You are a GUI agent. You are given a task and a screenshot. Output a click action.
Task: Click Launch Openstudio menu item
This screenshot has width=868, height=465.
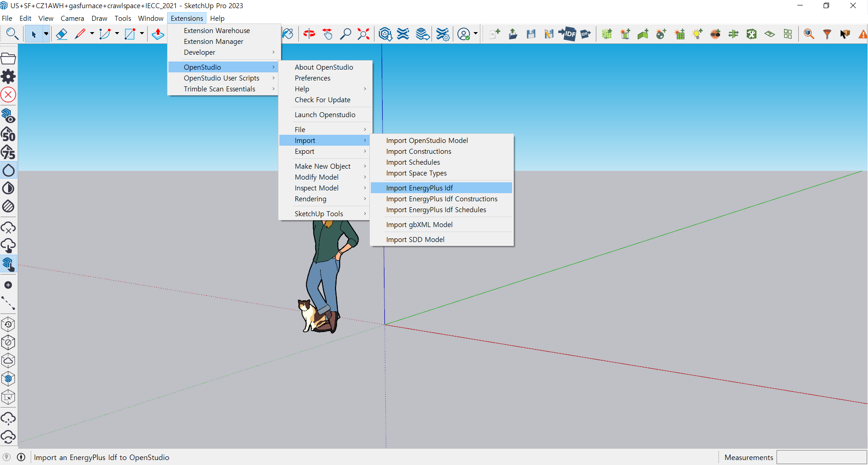coord(324,115)
